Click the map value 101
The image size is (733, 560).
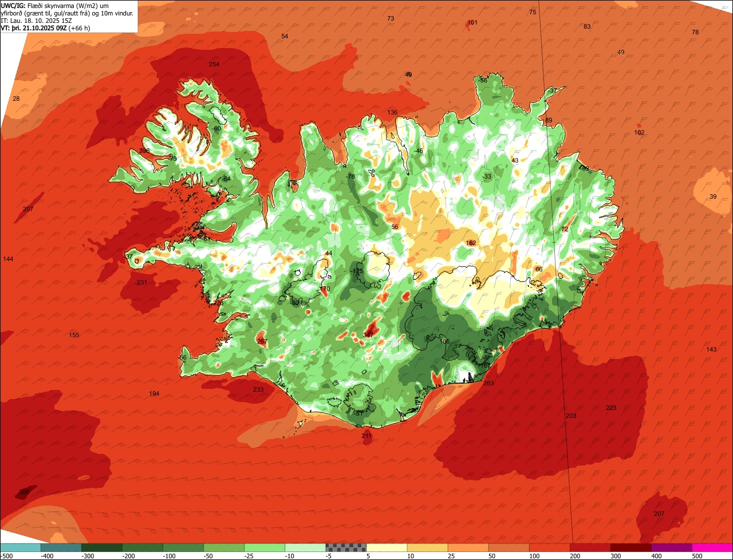(x=472, y=22)
